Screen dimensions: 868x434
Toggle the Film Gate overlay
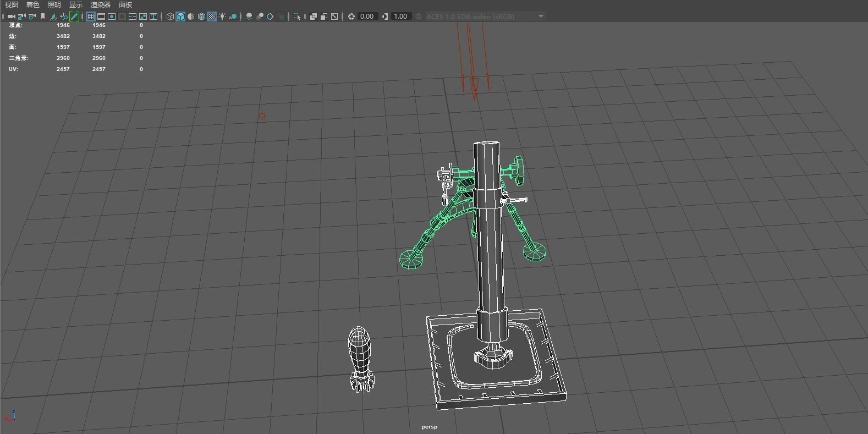tap(101, 17)
